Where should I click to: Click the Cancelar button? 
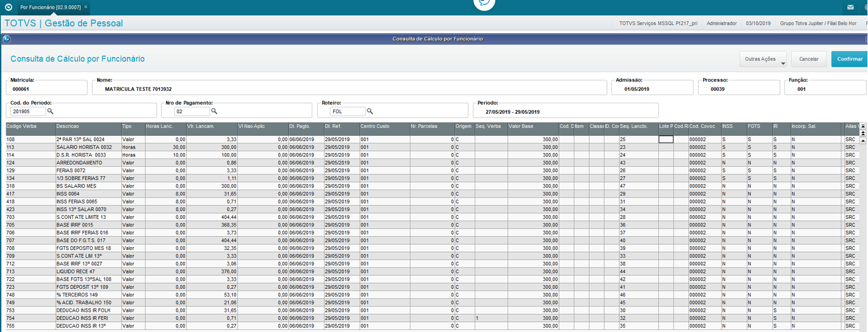[808, 59]
